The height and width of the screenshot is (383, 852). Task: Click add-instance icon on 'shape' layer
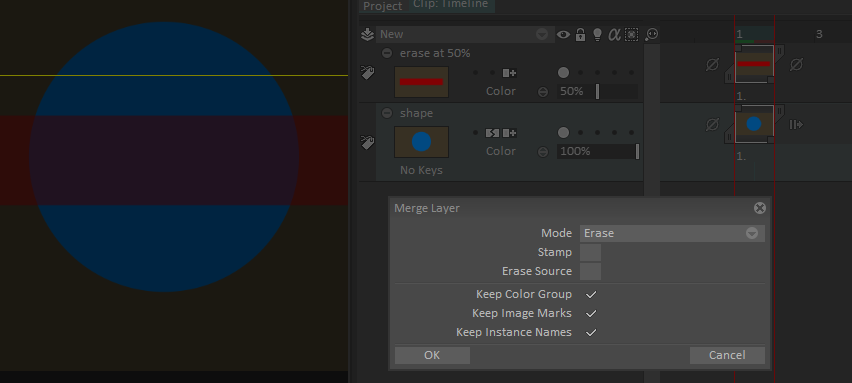pos(509,133)
